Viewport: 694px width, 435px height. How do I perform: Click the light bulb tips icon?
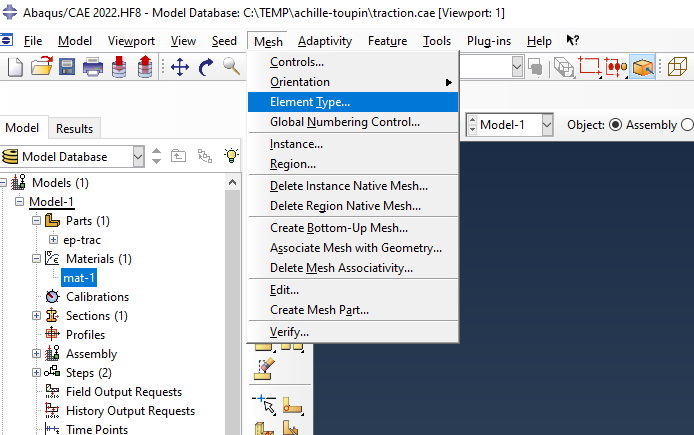[232, 156]
